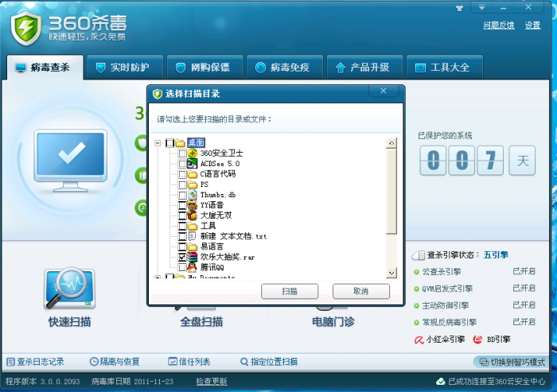
Task: Click the cloud connection status icon
Action: [x=441, y=382]
